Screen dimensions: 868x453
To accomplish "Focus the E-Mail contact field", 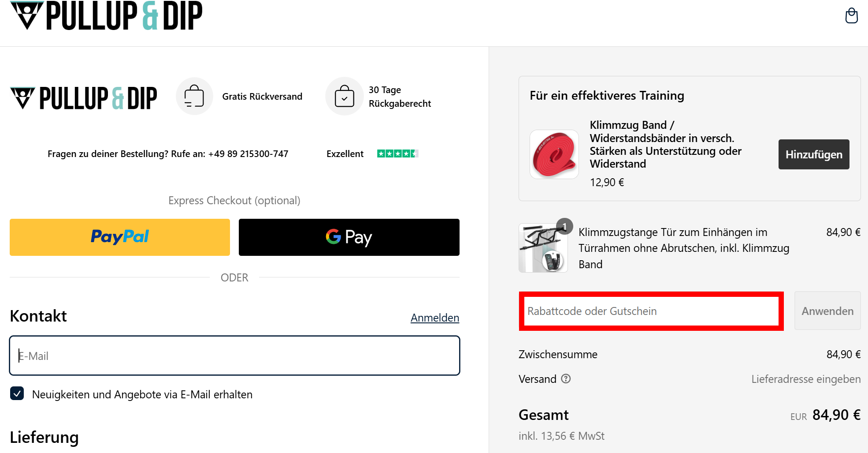I will (x=234, y=356).
